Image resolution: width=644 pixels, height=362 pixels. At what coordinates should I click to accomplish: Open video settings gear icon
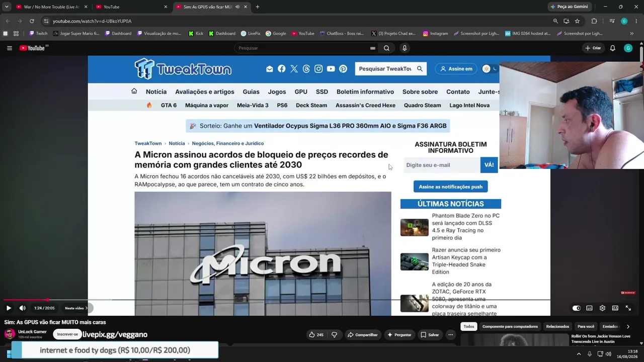[602, 308]
